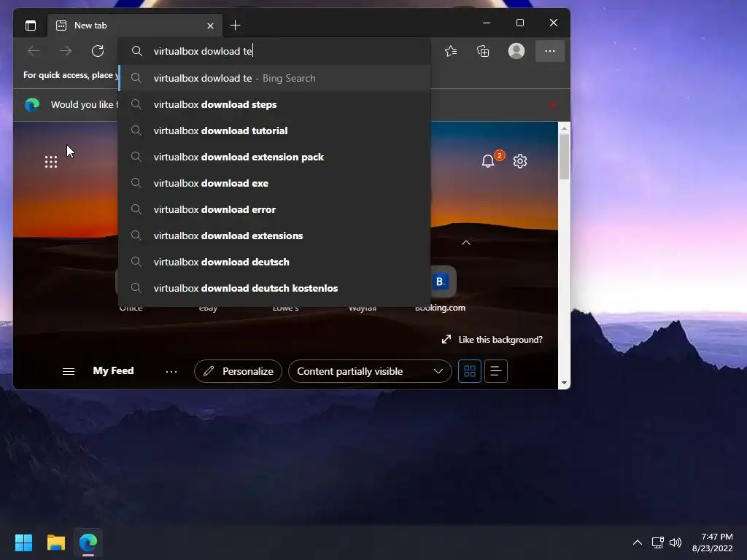
Task: Open notifications bell with 2 badge
Action: (488, 161)
